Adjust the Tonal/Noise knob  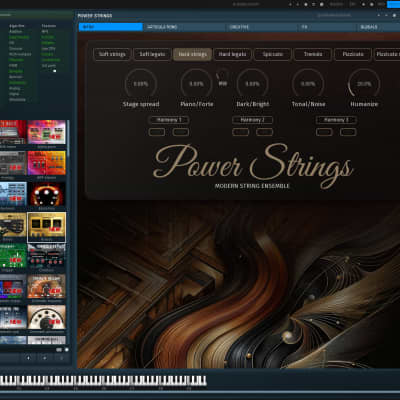308,84
